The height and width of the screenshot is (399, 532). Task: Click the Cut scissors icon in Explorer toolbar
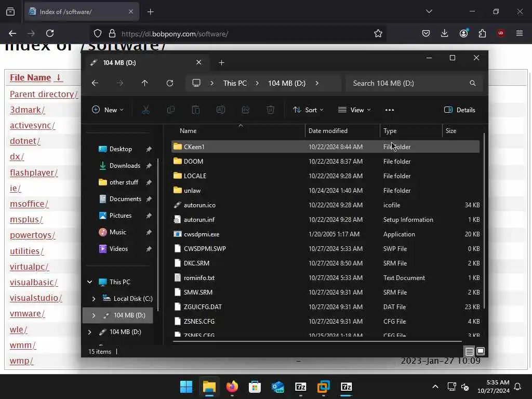[x=145, y=110]
